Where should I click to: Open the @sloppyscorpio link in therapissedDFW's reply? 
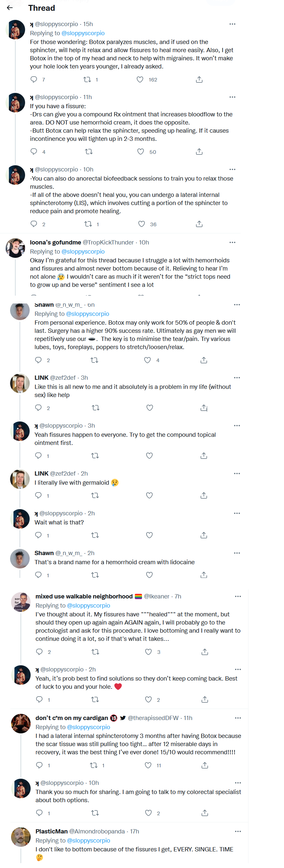(89, 727)
